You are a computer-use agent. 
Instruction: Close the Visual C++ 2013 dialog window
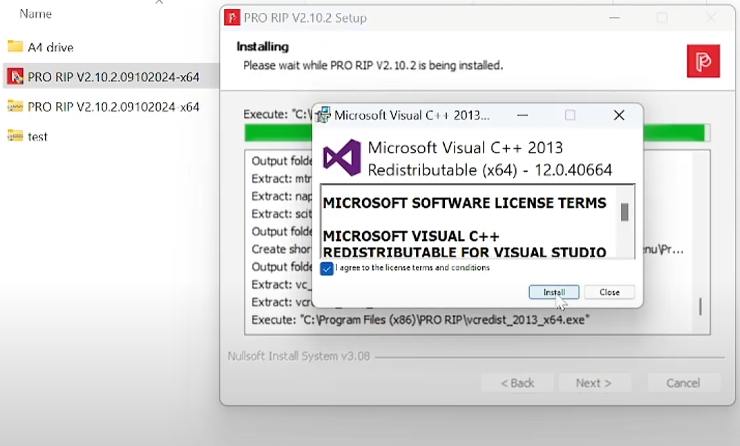619,115
